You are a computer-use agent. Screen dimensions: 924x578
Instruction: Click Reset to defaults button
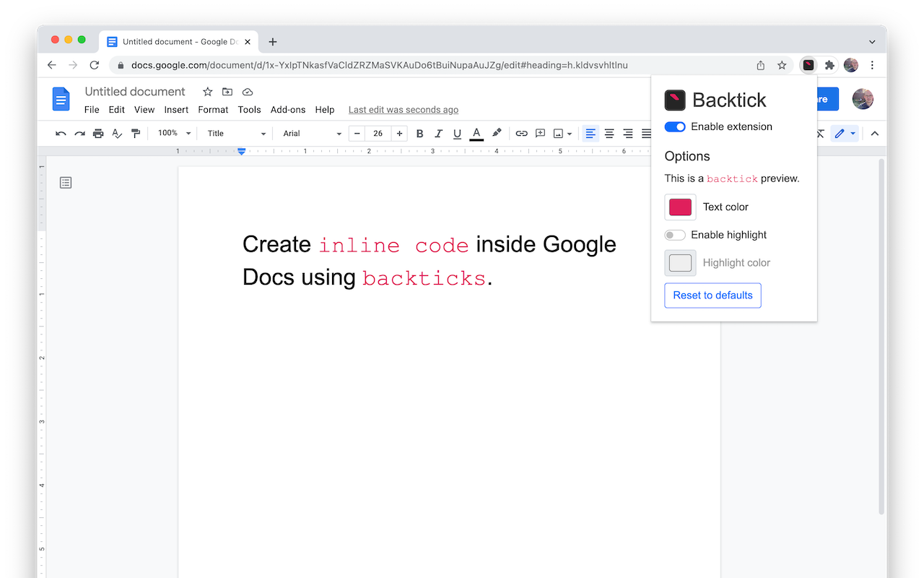pos(712,296)
